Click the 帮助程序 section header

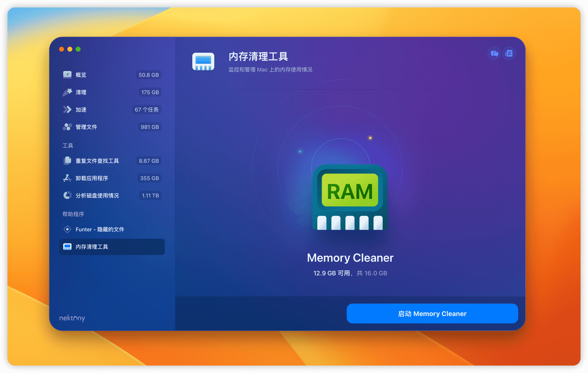[73, 214]
